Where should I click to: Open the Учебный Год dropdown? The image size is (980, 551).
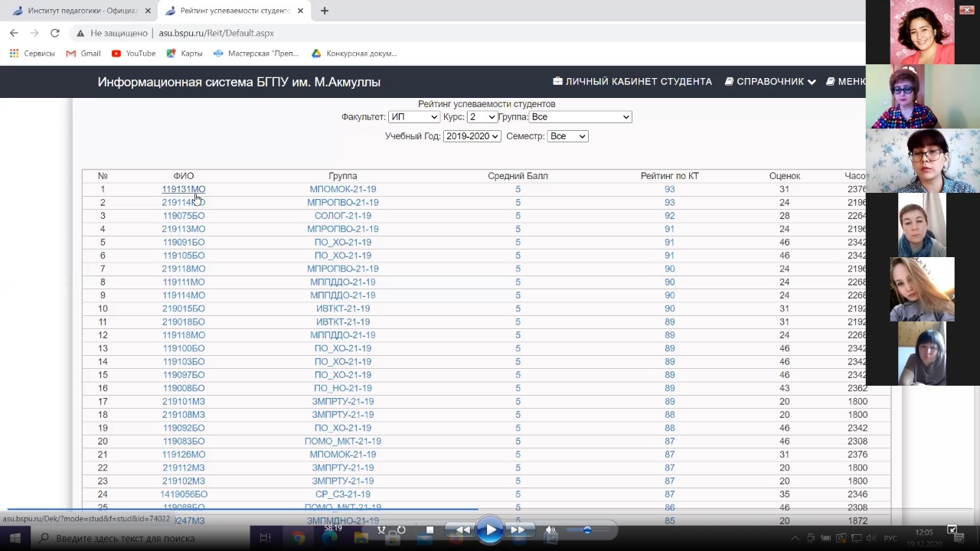tap(472, 136)
